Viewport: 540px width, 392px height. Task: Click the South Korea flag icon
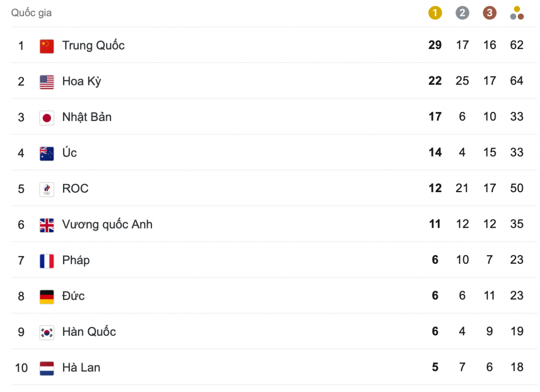point(47,332)
